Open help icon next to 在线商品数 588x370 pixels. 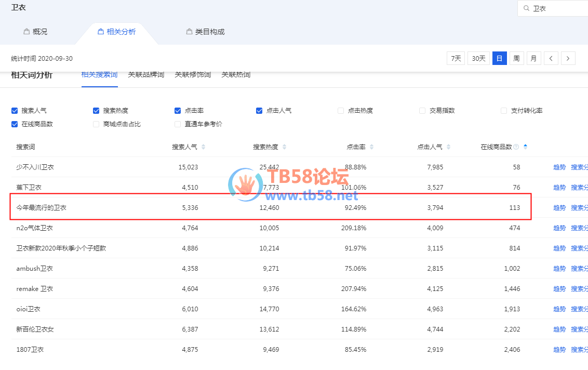point(516,147)
